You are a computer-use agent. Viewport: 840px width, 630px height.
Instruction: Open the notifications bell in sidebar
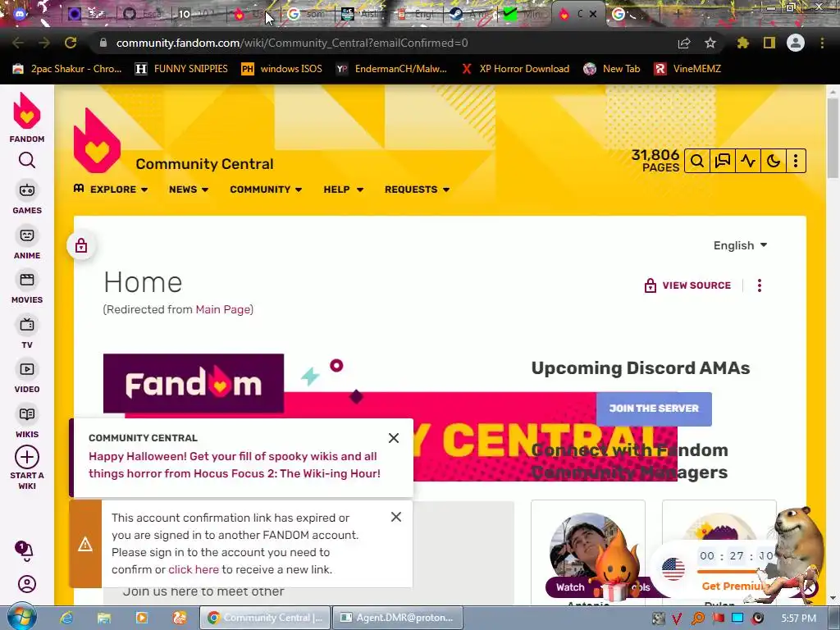(25, 550)
